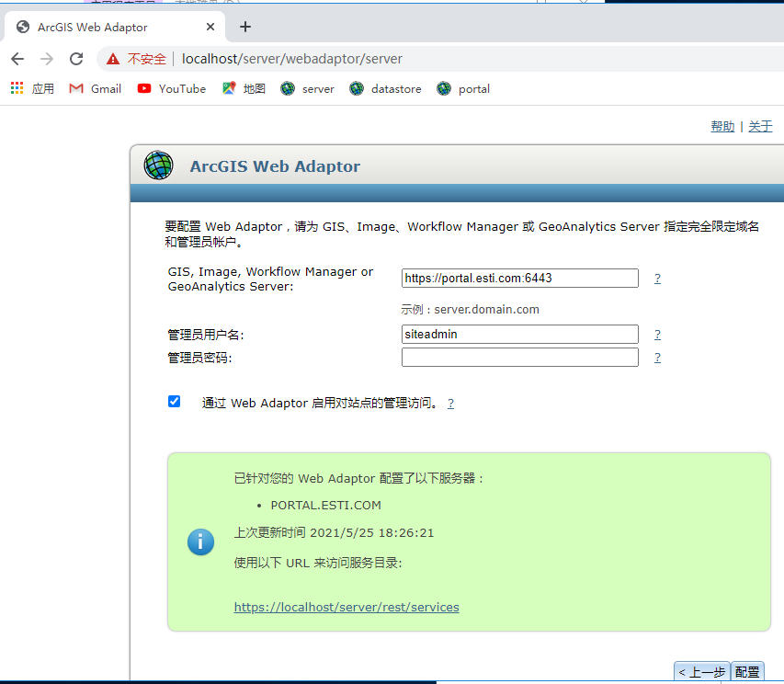Click the server URL input field
The height and width of the screenshot is (684, 784).
[x=520, y=278]
